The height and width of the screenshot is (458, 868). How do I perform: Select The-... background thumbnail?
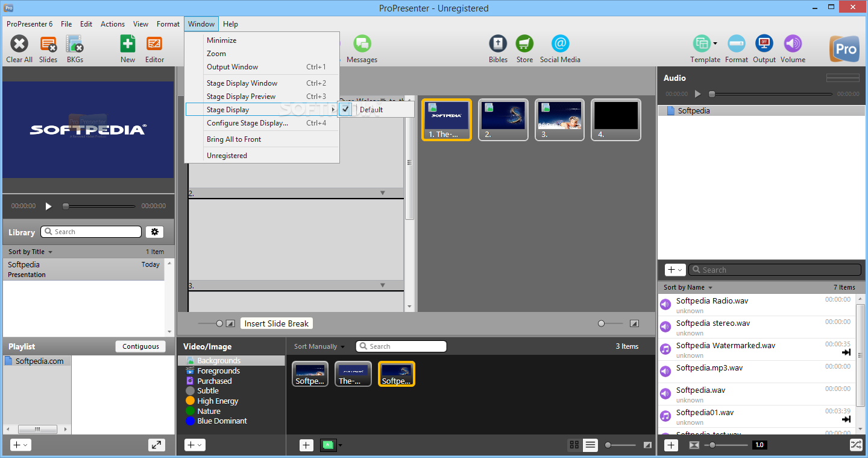[353, 374]
